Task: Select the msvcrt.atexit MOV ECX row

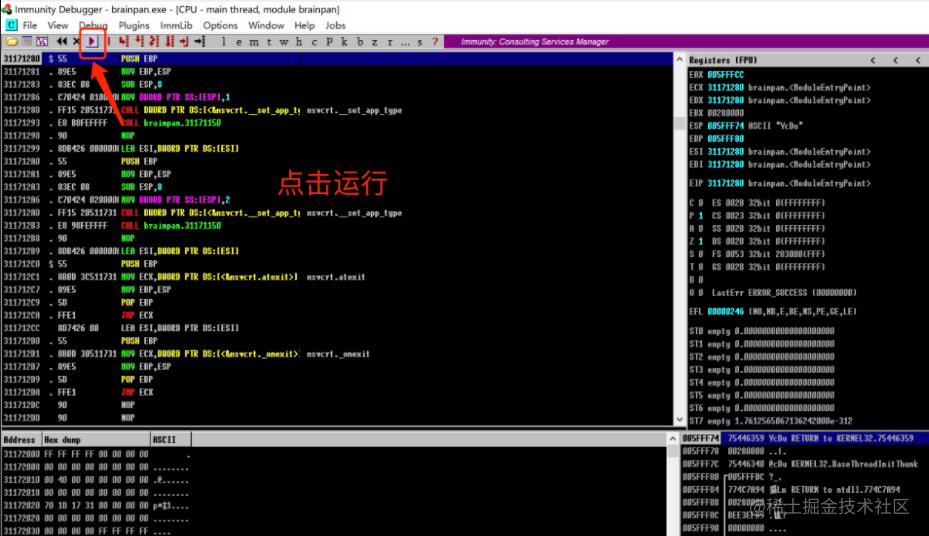Action: click(337, 277)
